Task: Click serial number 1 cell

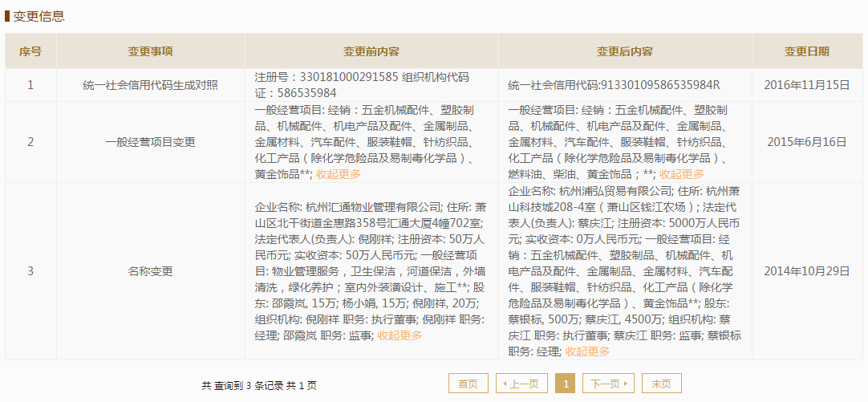Action: (30, 85)
